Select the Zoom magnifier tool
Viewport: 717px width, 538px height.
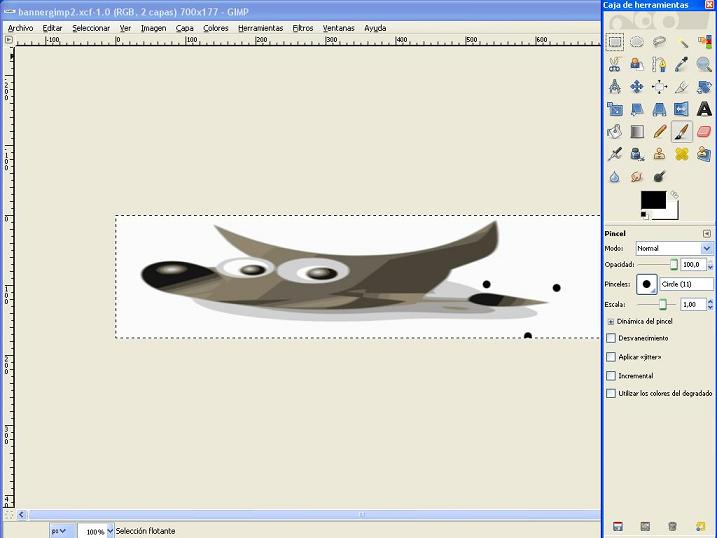click(x=704, y=64)
